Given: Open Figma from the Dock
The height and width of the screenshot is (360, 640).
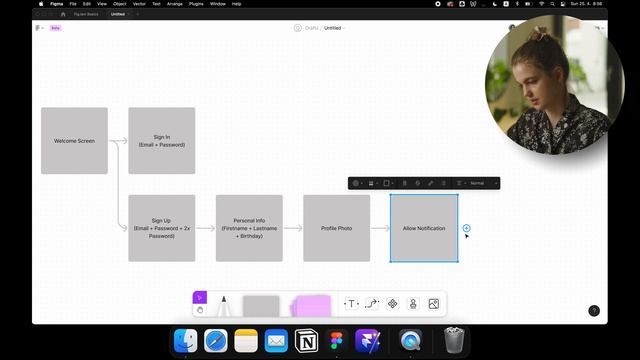Looking at the screenshot, I should pyautogui.click(x=336, y=340).
